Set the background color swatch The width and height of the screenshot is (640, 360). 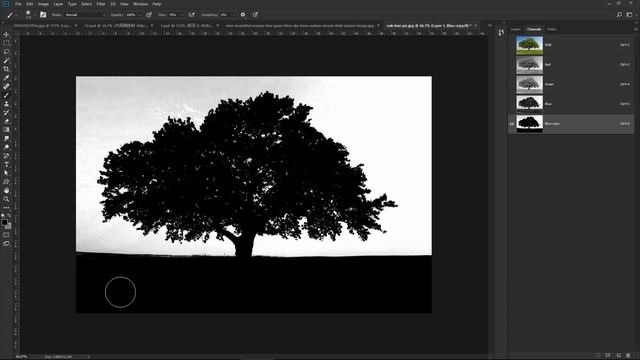point(9,226)
